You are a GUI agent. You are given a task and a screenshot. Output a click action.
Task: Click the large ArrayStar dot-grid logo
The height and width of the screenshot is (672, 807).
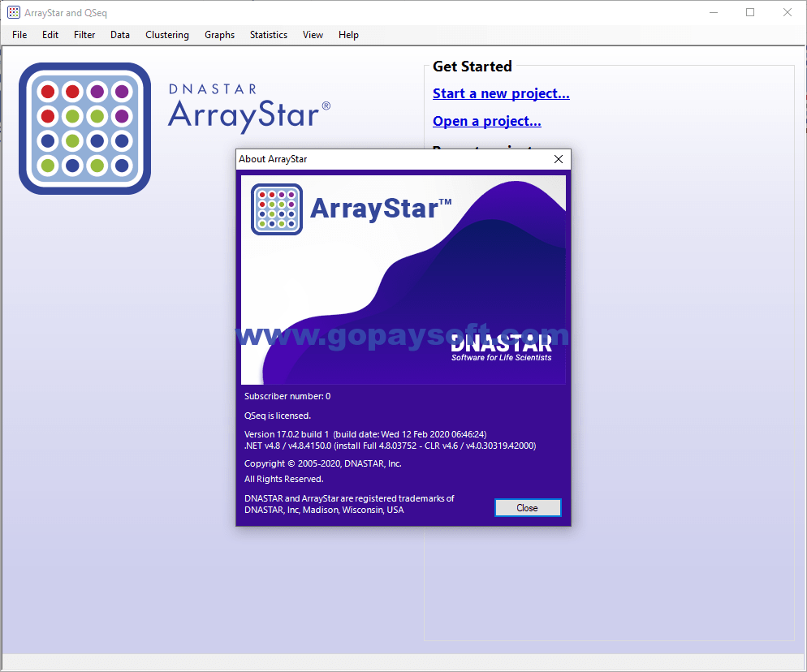click(85, 128)
